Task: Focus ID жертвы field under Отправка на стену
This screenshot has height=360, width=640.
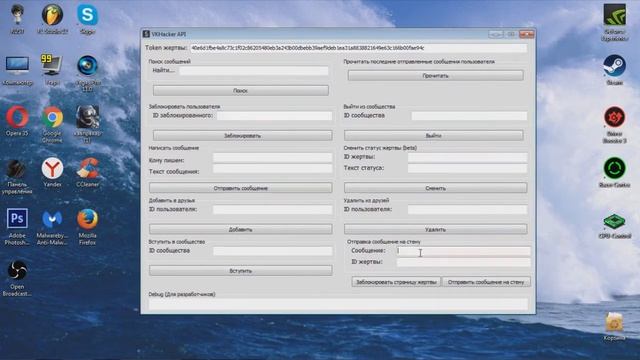Action: coord(463,262)
